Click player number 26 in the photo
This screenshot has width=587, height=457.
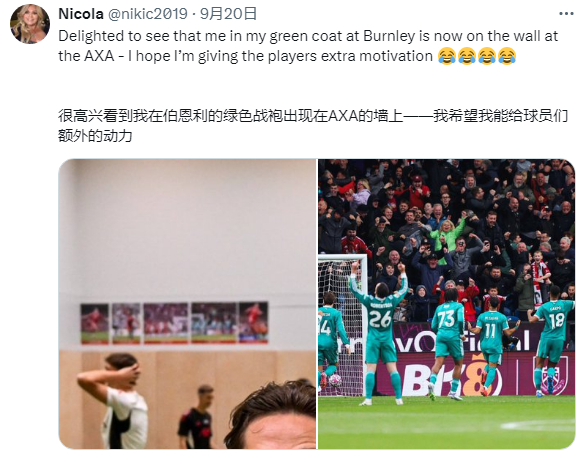pos(380,333)
